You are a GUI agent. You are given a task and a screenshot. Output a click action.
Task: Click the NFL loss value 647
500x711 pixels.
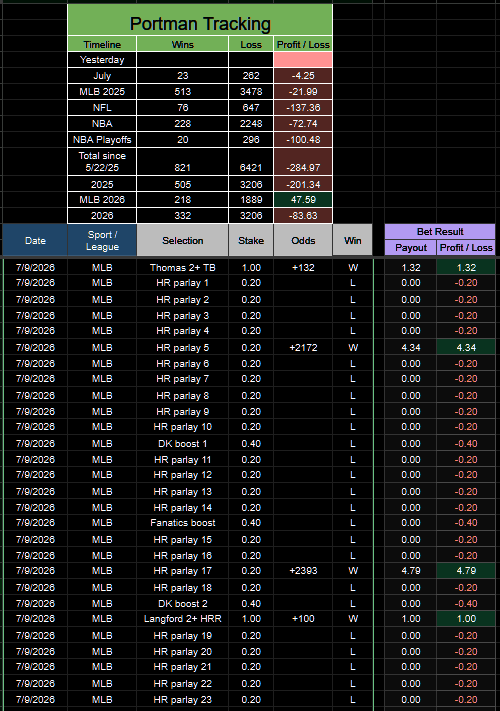point(251,107)
